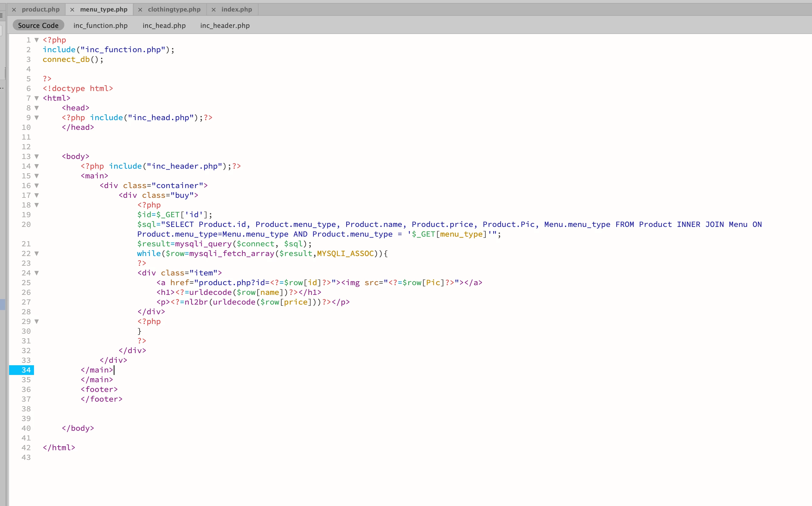Open related file inc_function.php
Screen dimensions: 812x506
click(x=100, y=25)
